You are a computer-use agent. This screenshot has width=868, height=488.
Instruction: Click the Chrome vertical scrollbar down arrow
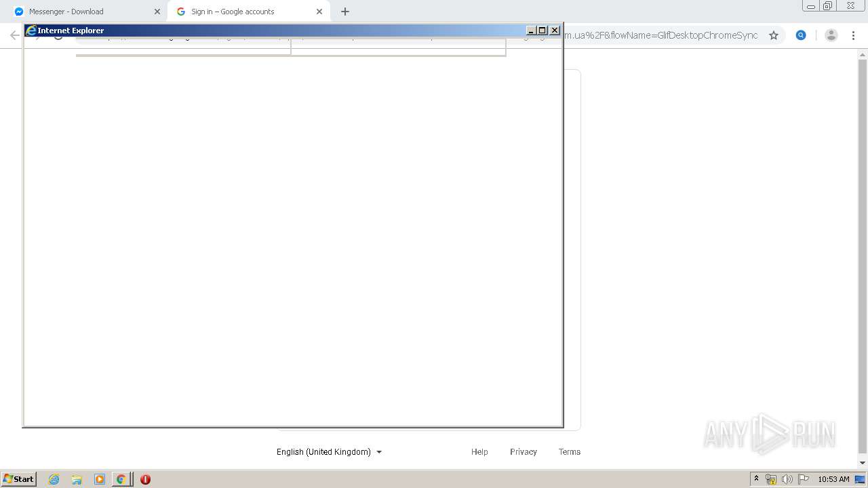coord(863,463)
